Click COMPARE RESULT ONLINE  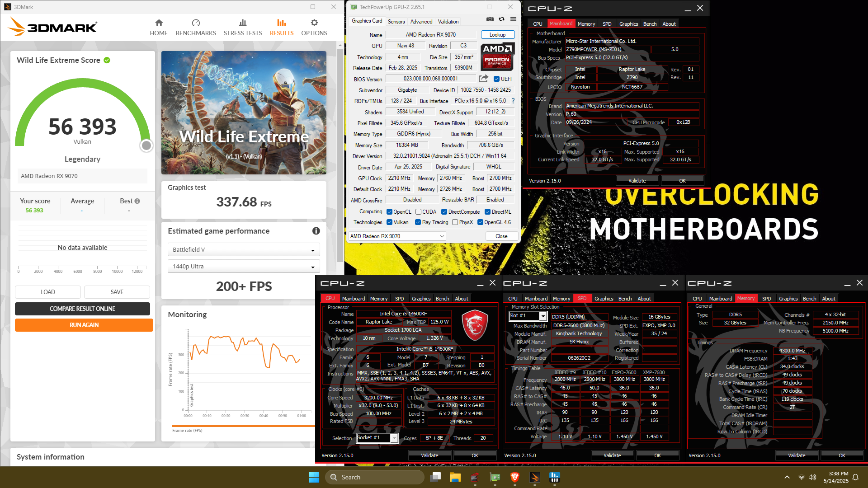point(82,309)
